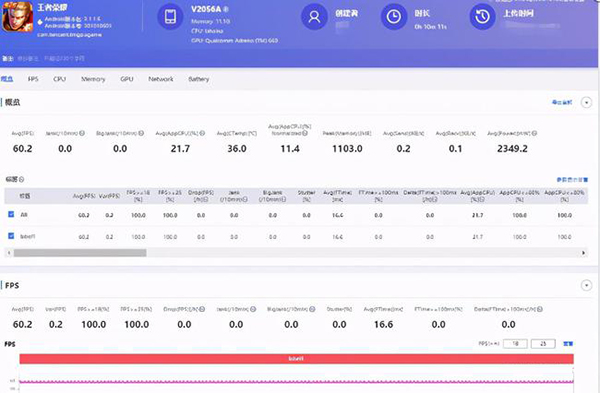This screenshot has height=393, width=600.
Task: Click the game app thumbnail icon
Action: coord(18,16)
